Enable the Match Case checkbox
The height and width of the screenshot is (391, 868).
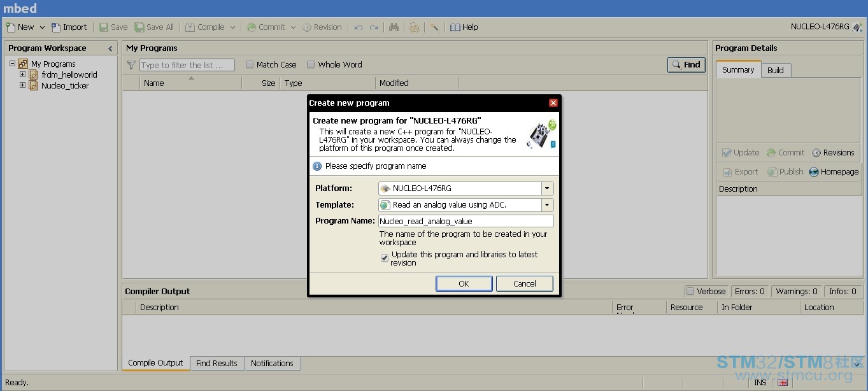(250, 64)
